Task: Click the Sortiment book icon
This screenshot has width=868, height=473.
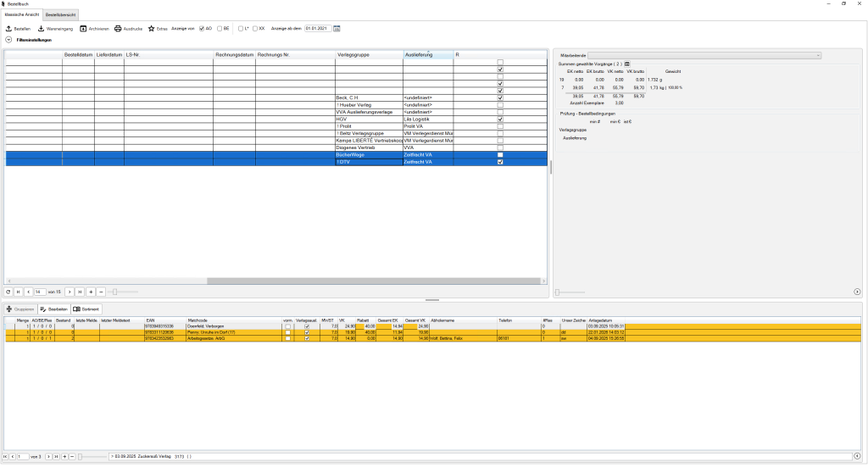Action: [x=77, y=309]
